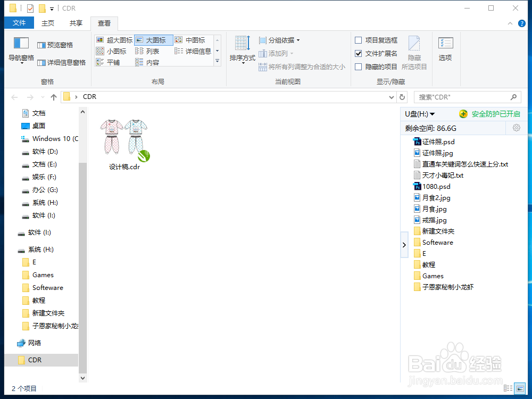Toggle the 详细信息窗格 details pane
This screenshot has width=532, height=399.
pyautogui.click(x=61, y=62)
